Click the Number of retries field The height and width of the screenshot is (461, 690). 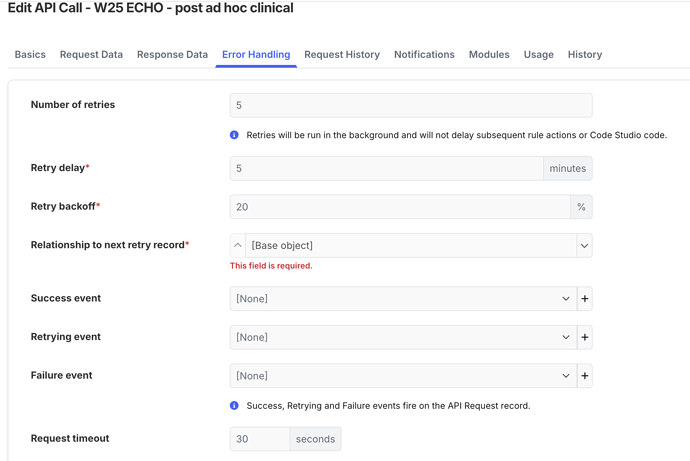[410, 105]
